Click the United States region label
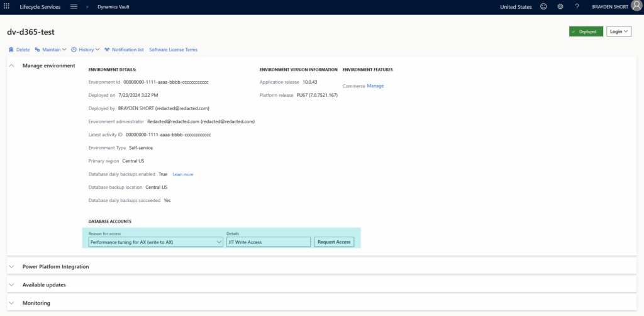Screen dimensions: 644x316 coord(516,6)
